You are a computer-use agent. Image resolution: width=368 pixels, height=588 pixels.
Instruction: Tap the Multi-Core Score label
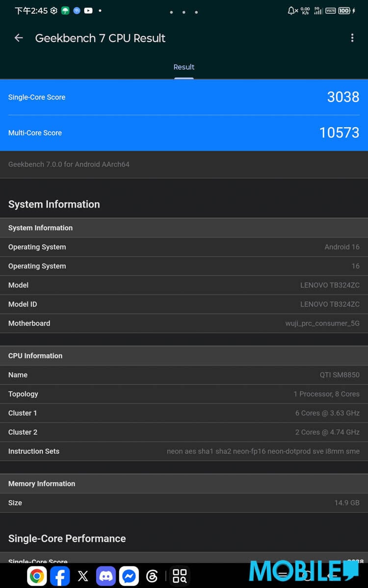(x=35, y=133)
